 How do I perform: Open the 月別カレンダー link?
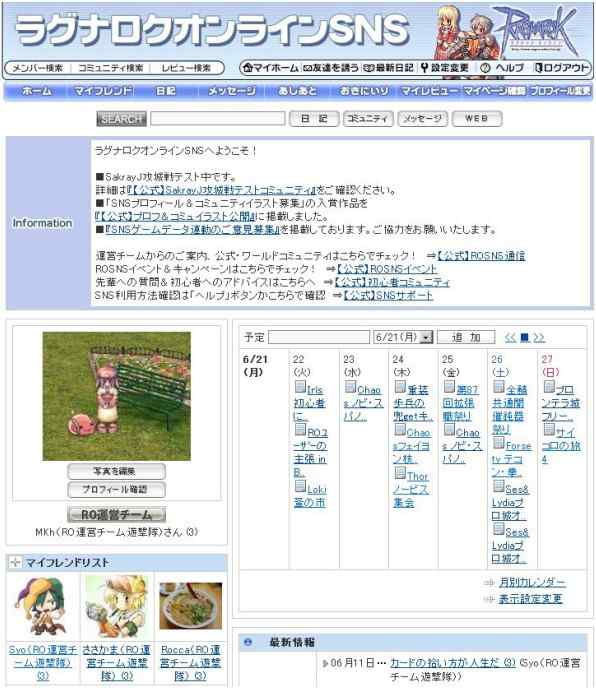(x=532, y=583)
